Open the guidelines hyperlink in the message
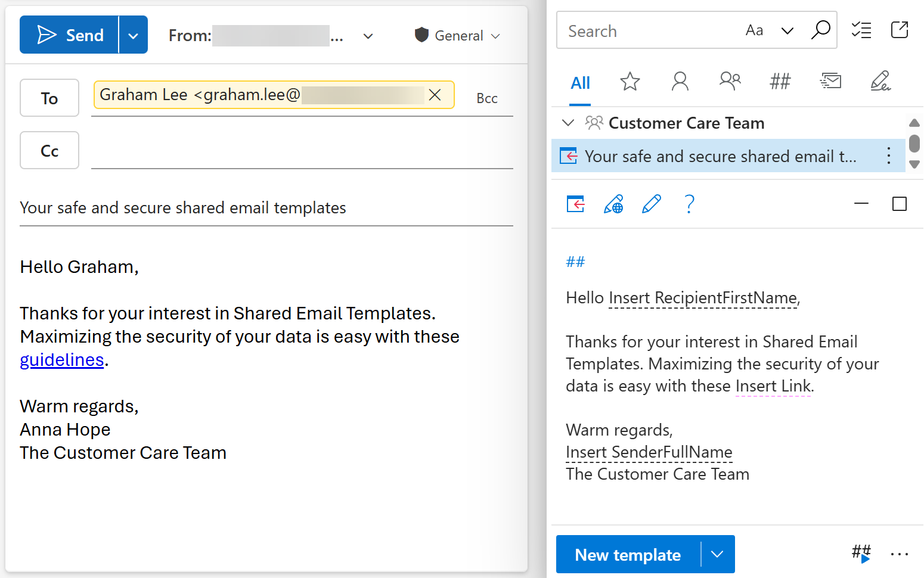Viewport: 924px width, 578px height. tap(61, 360)
